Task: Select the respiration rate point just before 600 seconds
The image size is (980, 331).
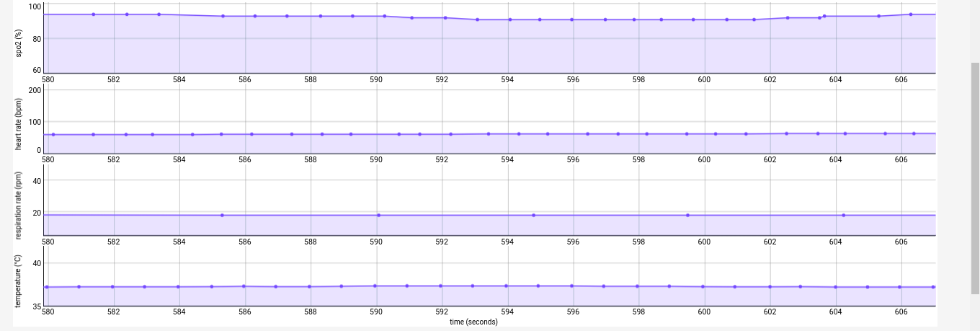Action: point(688,215)
